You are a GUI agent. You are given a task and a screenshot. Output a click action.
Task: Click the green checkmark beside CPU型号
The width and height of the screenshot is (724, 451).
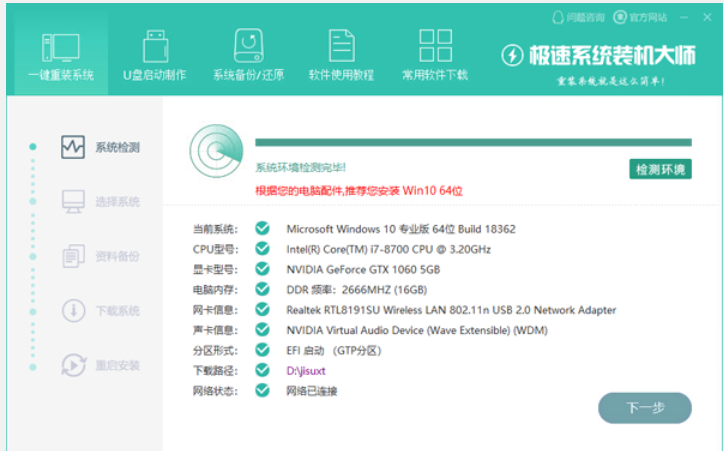pyautogui.click(x=262, y=249)
